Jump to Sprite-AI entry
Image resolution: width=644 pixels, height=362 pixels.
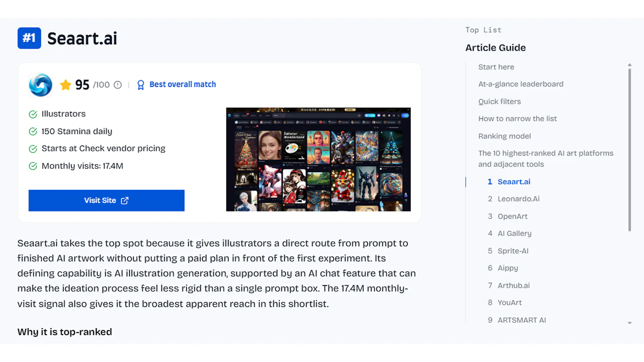[513, 251]
